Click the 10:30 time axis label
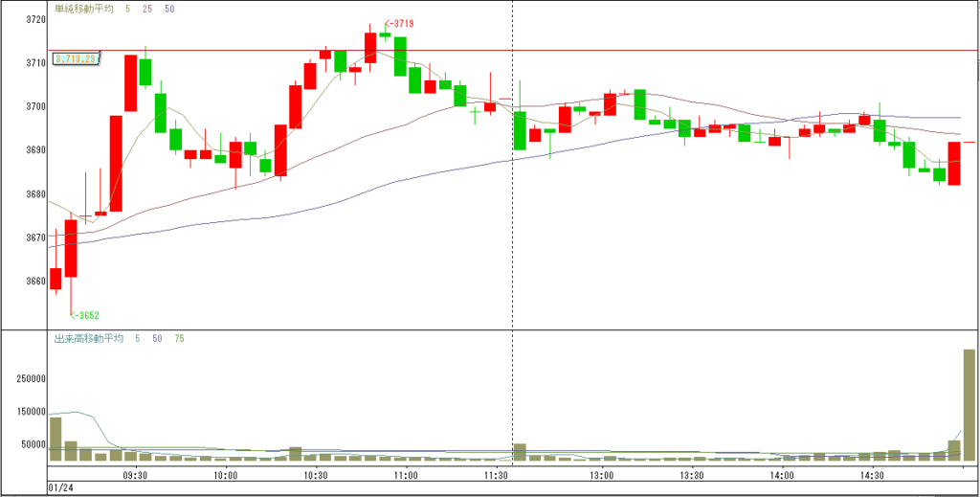This screenshot has height=497, width=980. point(316,475)
